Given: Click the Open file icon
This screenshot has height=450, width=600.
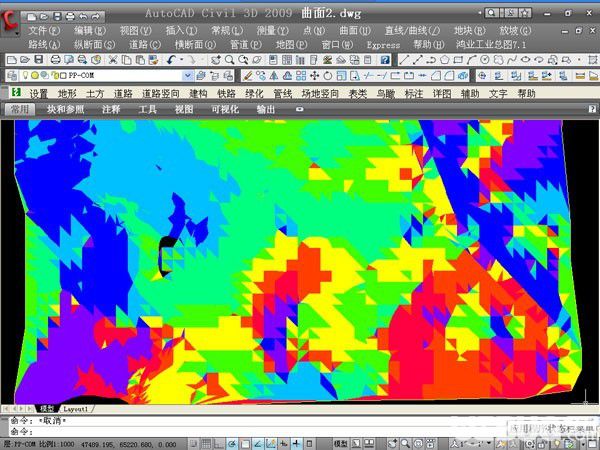Looking at the screenshot, I should point(25,60).
